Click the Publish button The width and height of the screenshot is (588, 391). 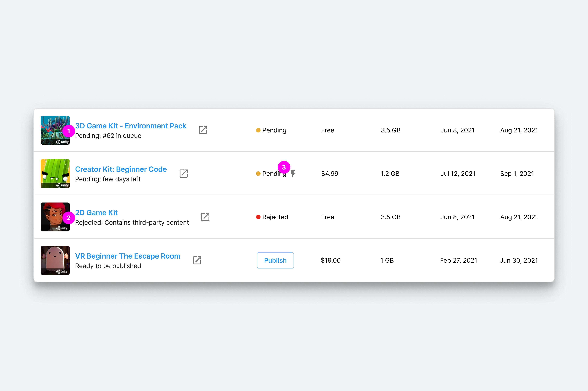click(x=275, y=260)
